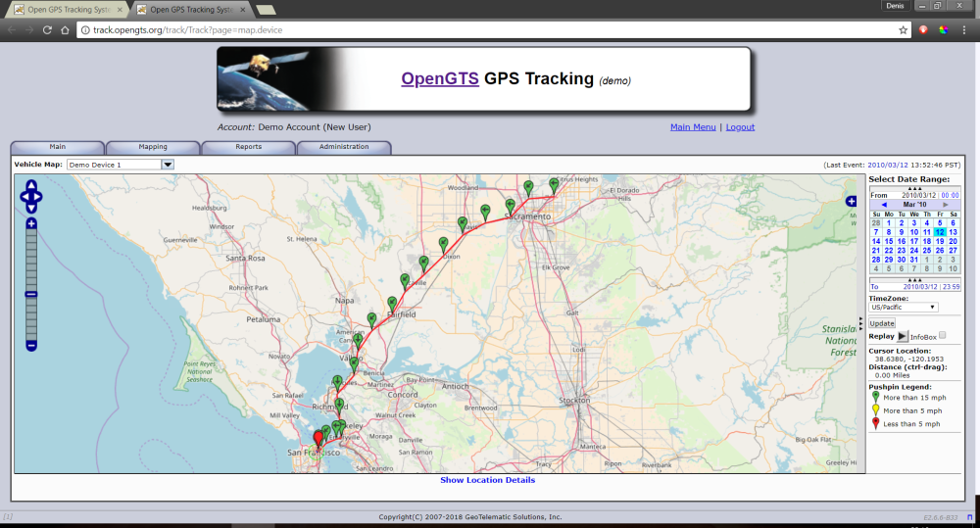
Task: Click the Last Event date 2010/03/12
Action: [888, 165]
